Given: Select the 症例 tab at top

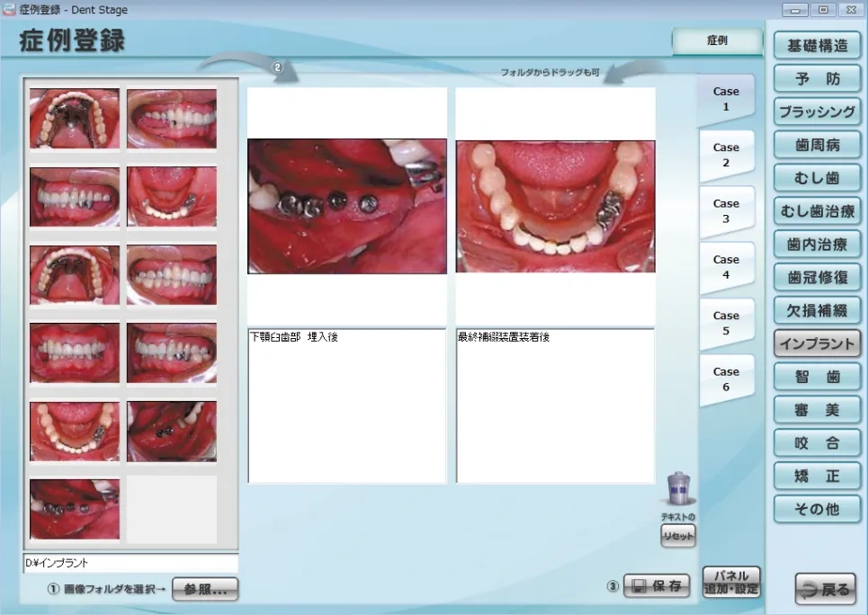Looking at the screenshot, I should point(716,41).
